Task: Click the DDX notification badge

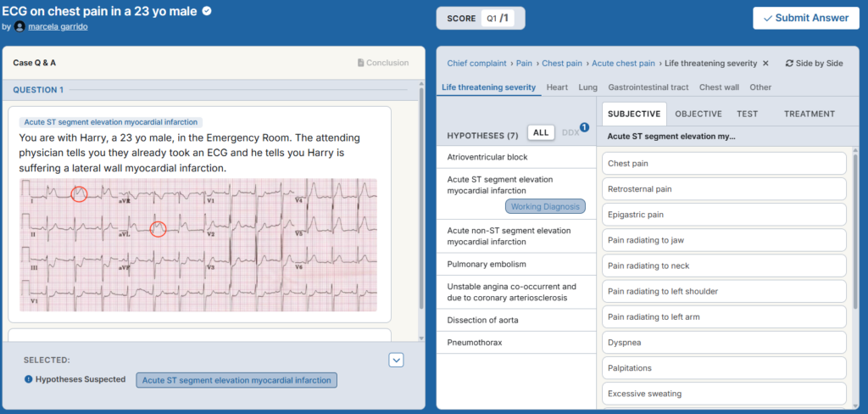Action: (x=584, y=127)
